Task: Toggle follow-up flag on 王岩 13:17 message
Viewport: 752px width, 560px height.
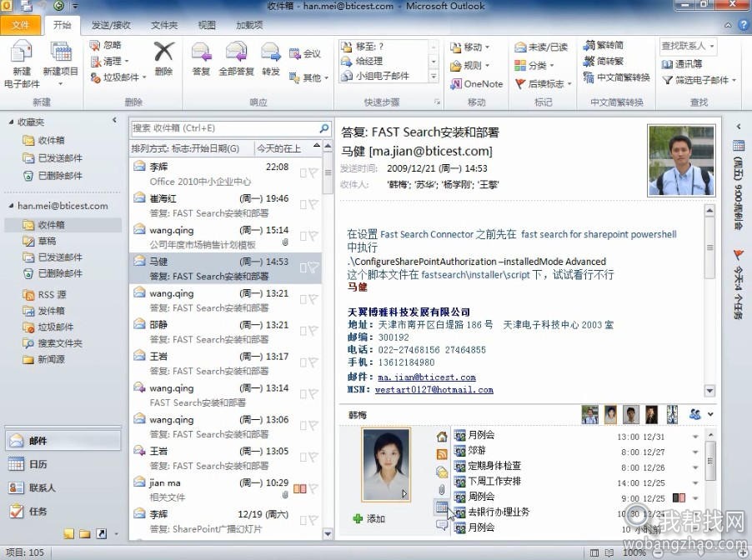Action: coord(313,362)
